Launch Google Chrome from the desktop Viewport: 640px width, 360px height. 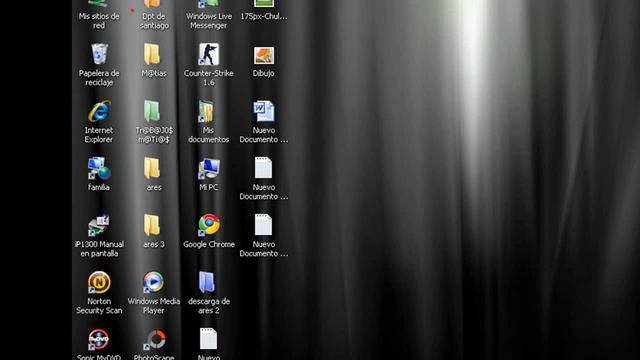209,225
